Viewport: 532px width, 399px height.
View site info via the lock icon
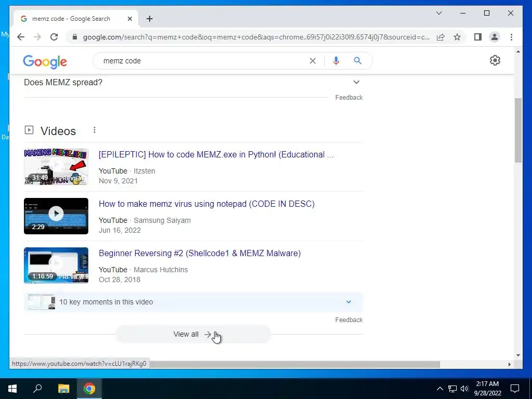(75, 37)
